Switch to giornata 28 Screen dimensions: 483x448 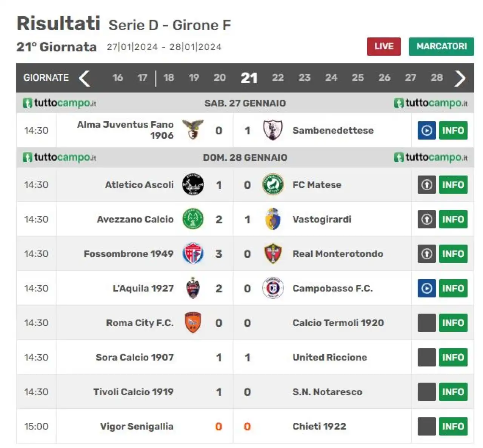(x=437, y=78)
